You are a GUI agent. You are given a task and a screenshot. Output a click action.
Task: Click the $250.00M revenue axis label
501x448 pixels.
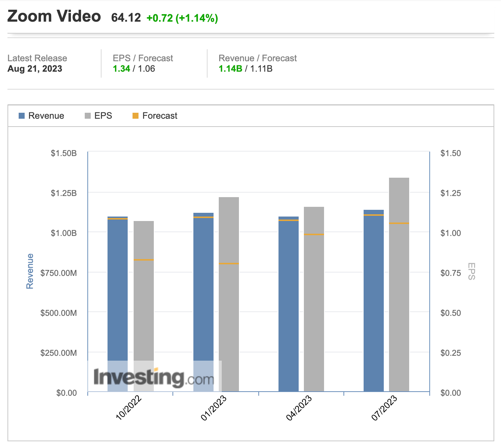coord(59,353)
